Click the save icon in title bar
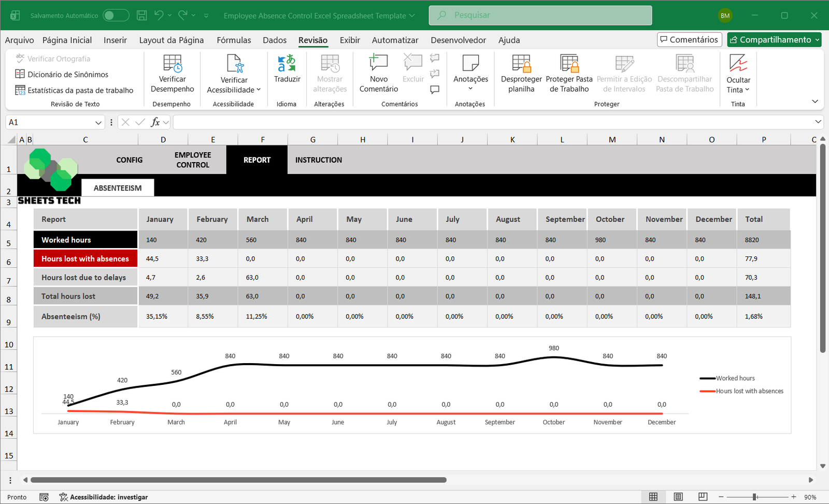829x504 pixels. click(x=141, y=16)
